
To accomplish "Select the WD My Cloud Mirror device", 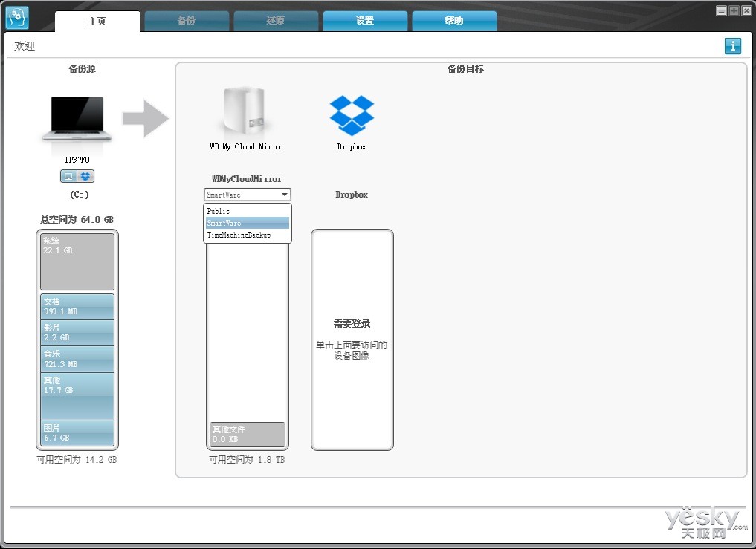I will (246, 113).
